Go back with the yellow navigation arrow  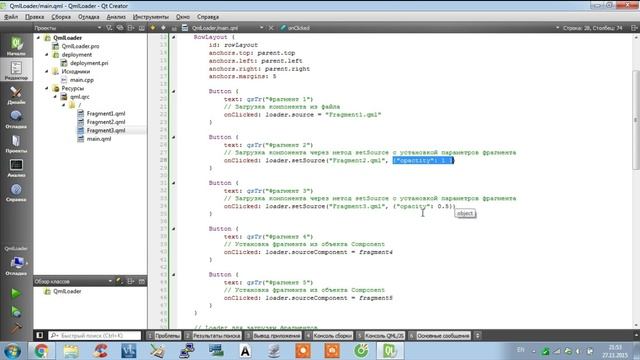153,28
